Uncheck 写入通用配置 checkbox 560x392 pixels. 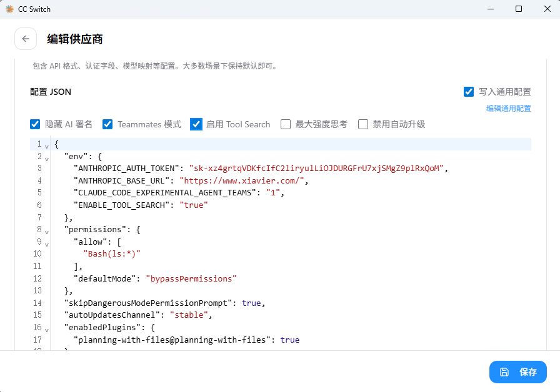click(x=469, y=92)
